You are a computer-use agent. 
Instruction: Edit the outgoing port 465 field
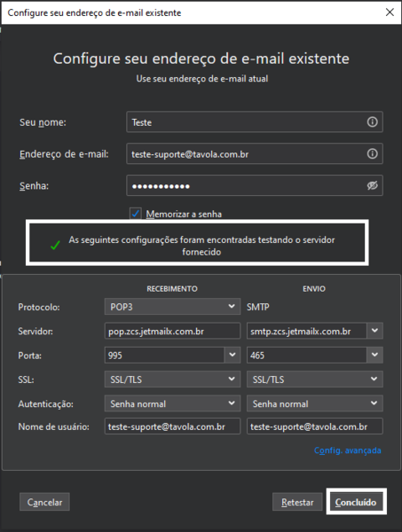[306, 355]
